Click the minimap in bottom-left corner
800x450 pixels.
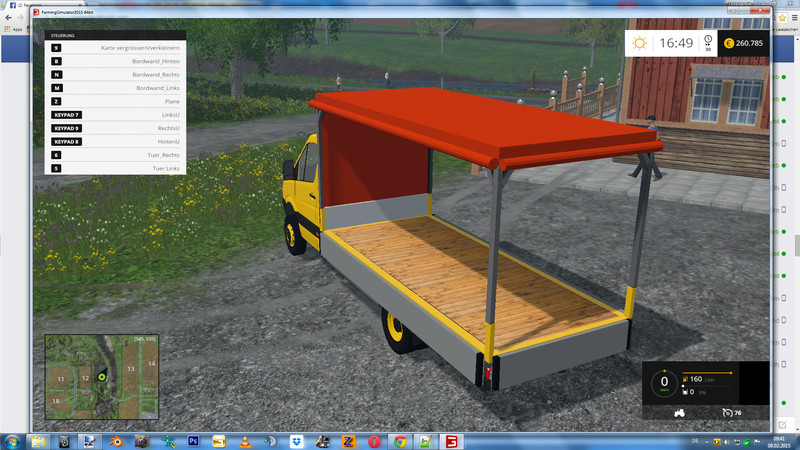(x=101, y=377)
